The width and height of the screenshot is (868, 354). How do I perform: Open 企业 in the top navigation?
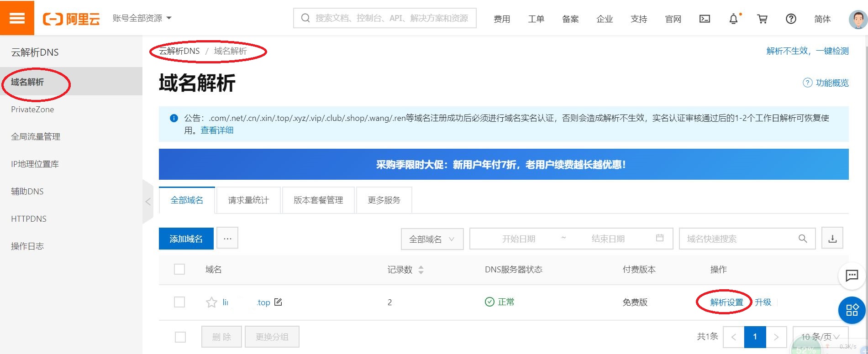(x=605, y=19)
